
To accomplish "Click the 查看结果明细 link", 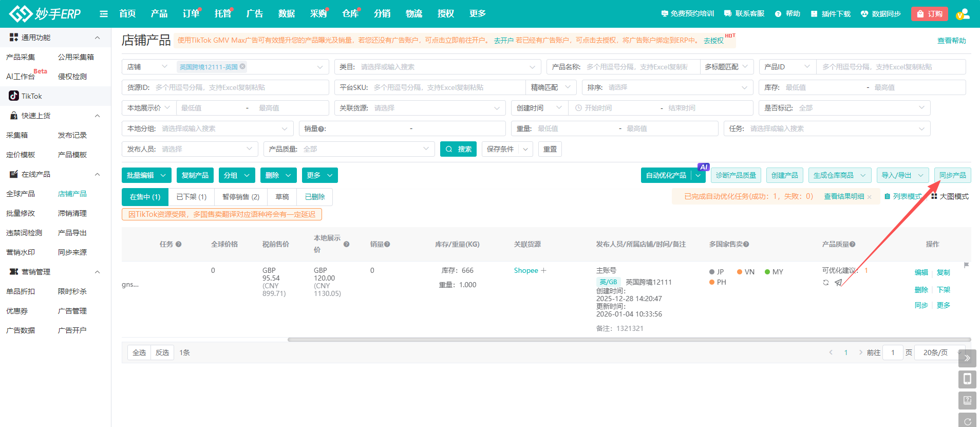I will click(844, 196).
